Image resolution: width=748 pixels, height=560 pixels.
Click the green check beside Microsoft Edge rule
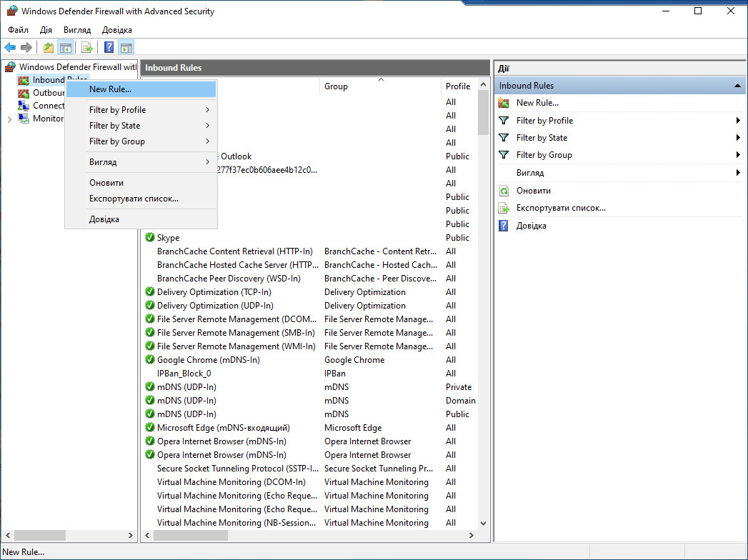tap(150, 427)
